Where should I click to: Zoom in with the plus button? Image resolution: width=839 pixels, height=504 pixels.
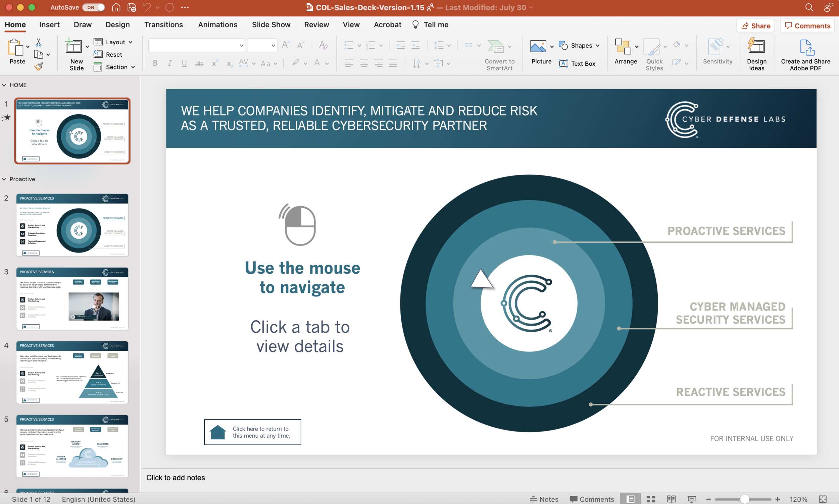click(x=778, y=499)
